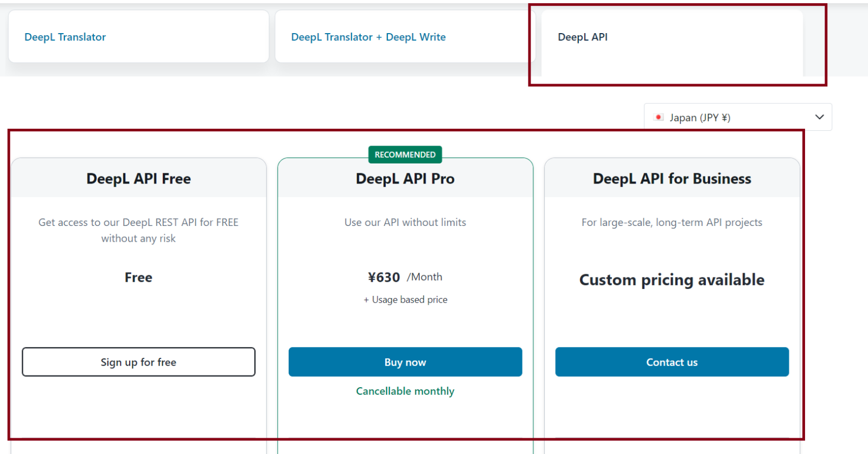Select the Japan flag icon
The width and height of the screenshot is (868, 454).
[x=659, y=117]
